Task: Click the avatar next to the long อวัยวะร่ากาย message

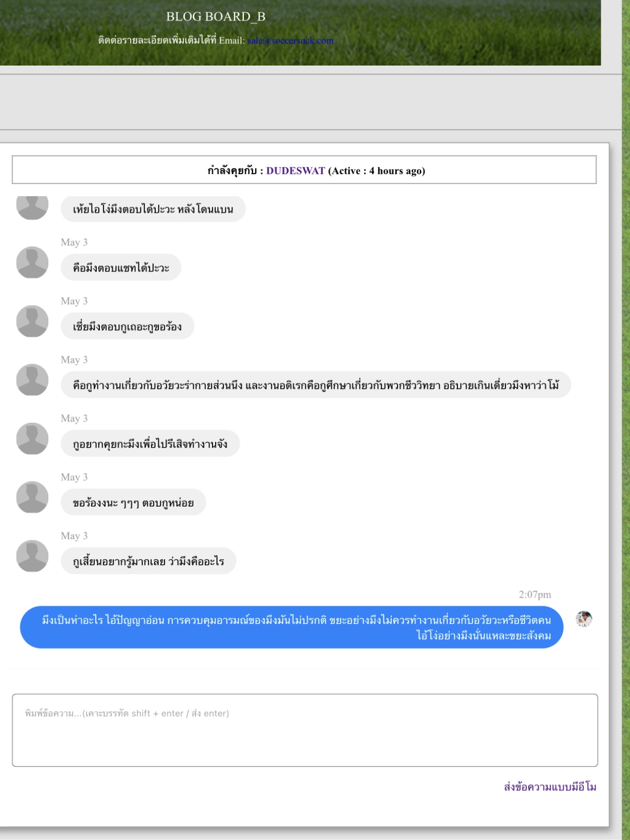Action: 32,380
